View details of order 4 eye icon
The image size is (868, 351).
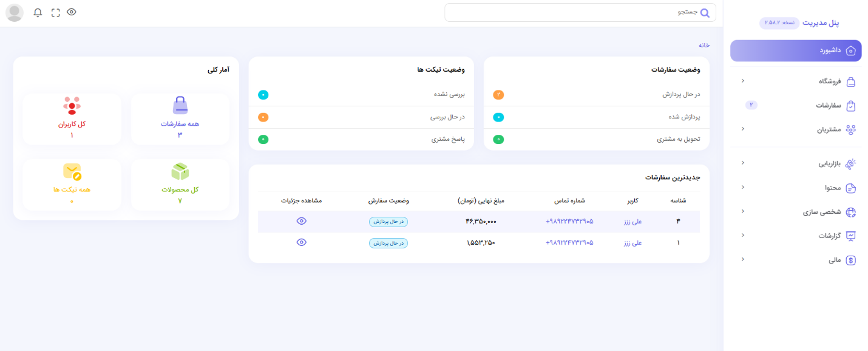click(301, 221)
